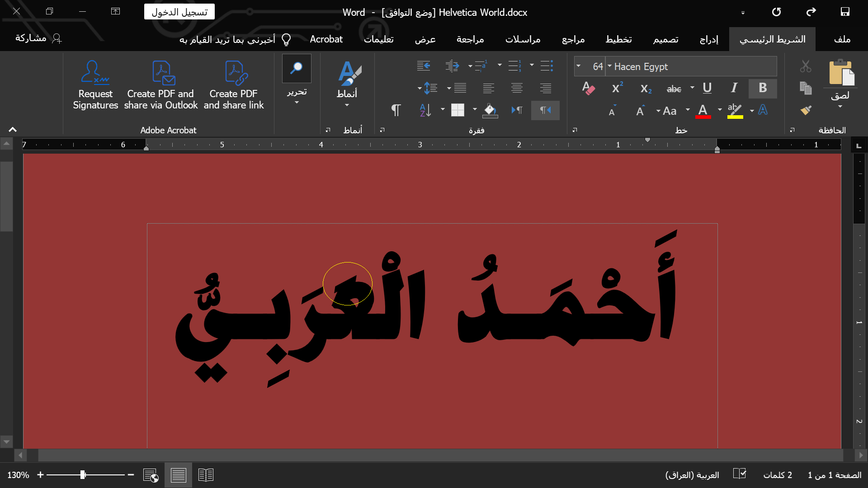The image size is (868, 488).
Task: Click the Sort A-Z icon
Action: pyautogui.click(x=425, y=110)
